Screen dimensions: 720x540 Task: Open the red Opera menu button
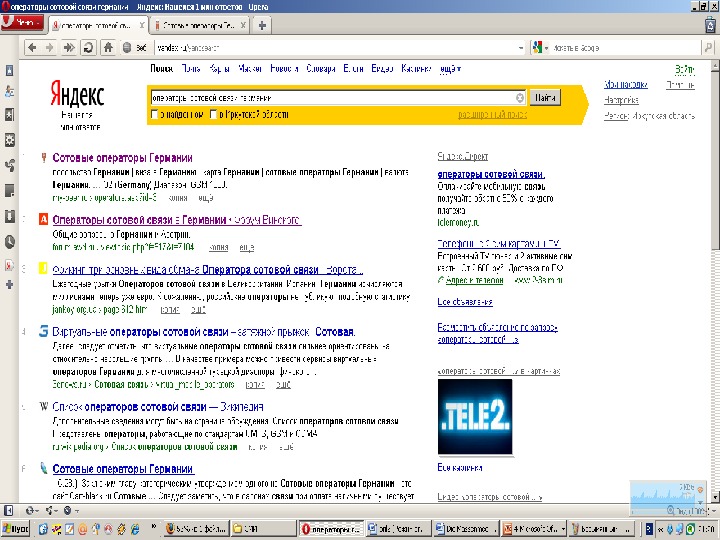click(x=22, y=23)
